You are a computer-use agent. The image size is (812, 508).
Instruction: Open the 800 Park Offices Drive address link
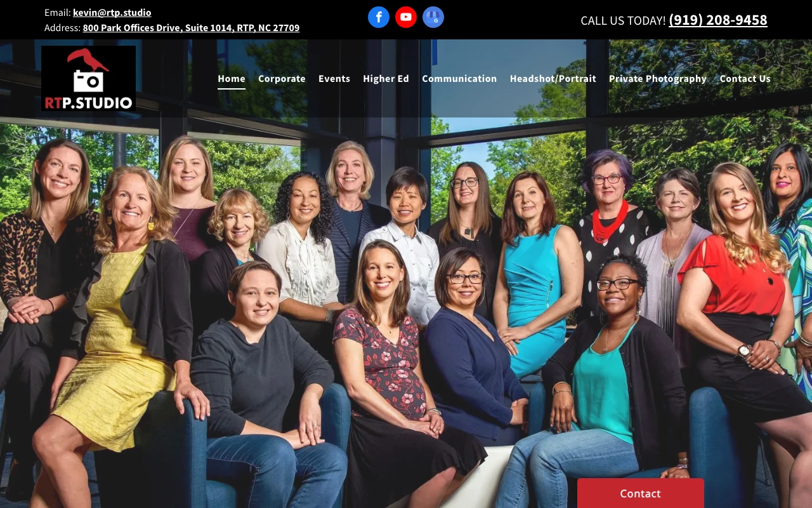pyautogui.click(x=191, y=27)
